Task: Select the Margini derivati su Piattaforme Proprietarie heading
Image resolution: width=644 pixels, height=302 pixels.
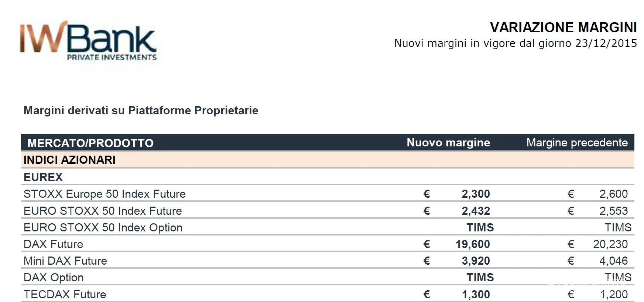Action: [141, 110]
